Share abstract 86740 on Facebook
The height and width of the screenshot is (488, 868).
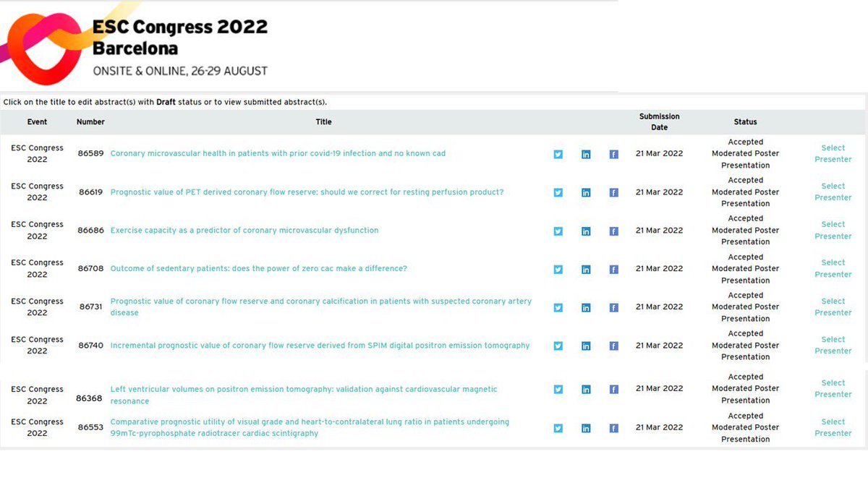613,346
